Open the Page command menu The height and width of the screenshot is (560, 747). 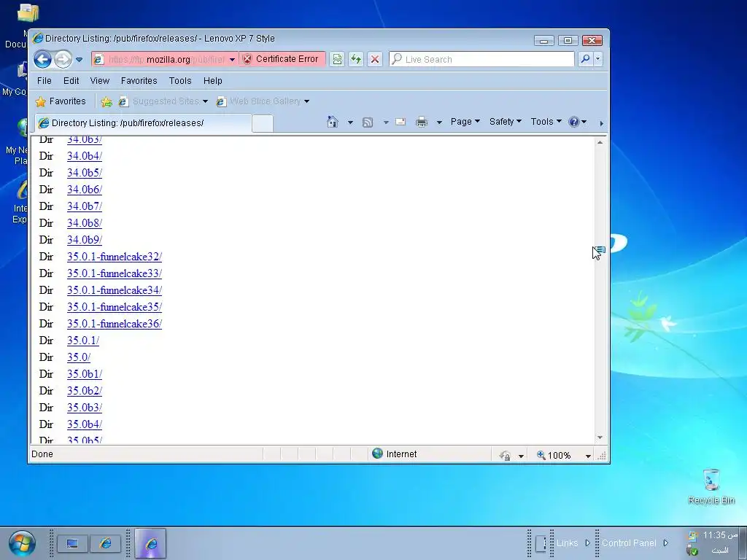[x=465, y=122]
